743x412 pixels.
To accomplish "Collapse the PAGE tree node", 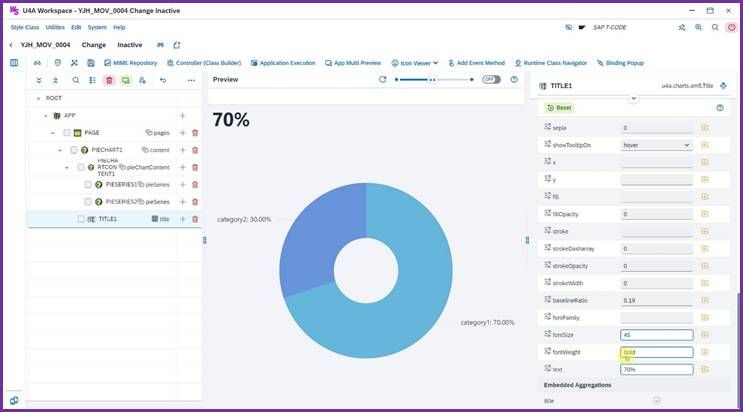I will (53, 133).
